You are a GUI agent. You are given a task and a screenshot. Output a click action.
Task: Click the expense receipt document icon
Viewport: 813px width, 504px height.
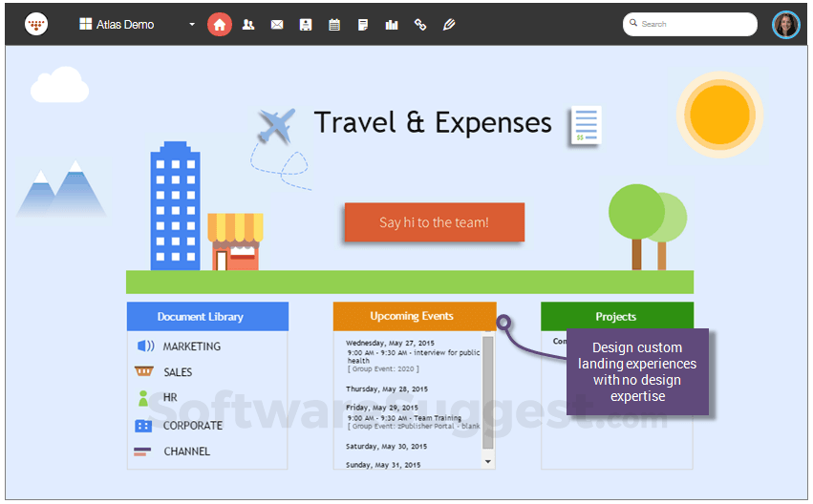587,125
